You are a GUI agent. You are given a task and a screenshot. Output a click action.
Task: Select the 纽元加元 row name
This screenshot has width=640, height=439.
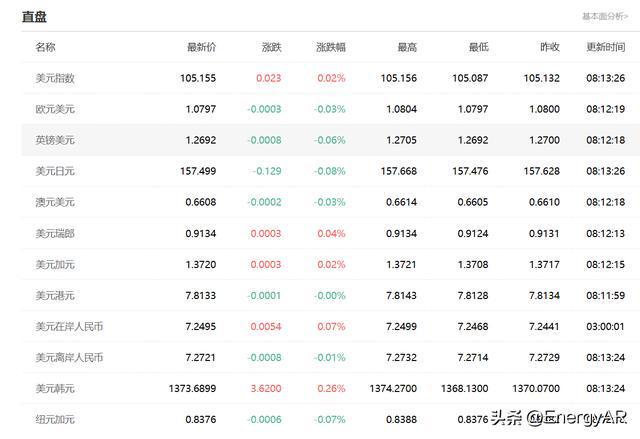pos(55,419)
